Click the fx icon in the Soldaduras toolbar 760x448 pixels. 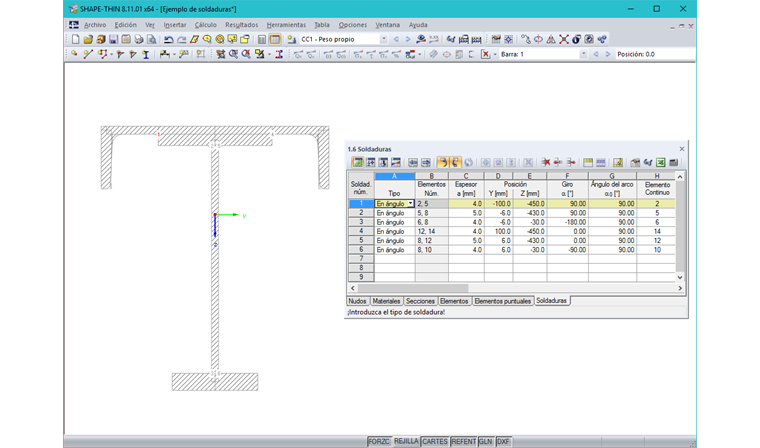pos(648,162)
